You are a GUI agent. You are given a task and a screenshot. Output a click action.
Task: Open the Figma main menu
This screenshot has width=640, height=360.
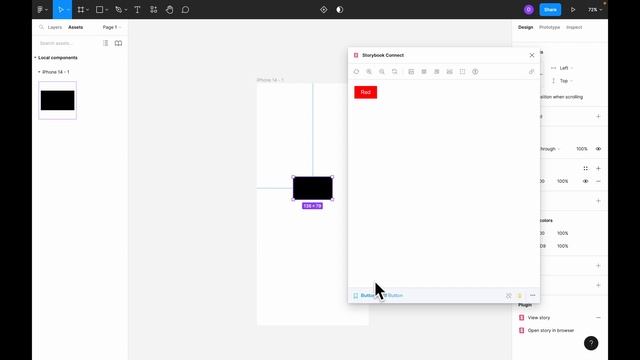(42, 9)
